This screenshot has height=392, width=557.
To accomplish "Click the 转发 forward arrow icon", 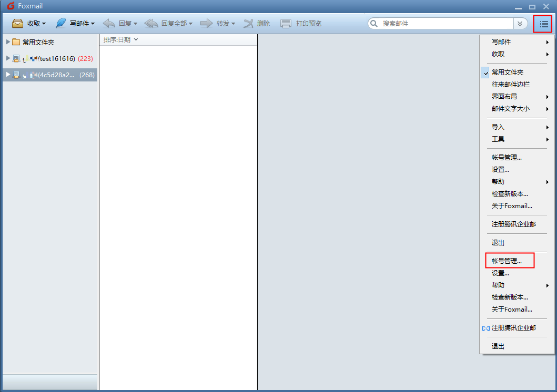I will [207, 24].
